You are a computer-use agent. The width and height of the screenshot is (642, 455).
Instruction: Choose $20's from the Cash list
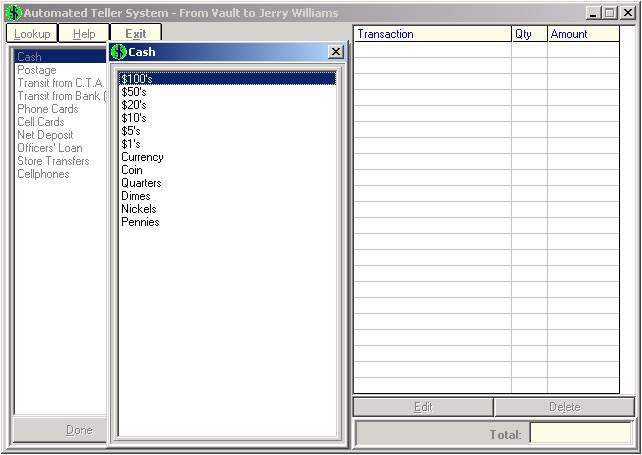pos(133,105)
